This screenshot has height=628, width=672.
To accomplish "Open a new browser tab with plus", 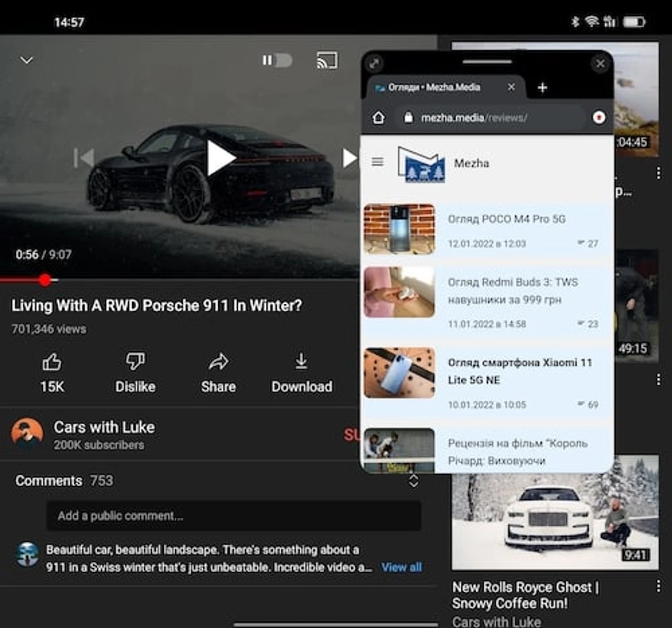I will pos(542,88).
